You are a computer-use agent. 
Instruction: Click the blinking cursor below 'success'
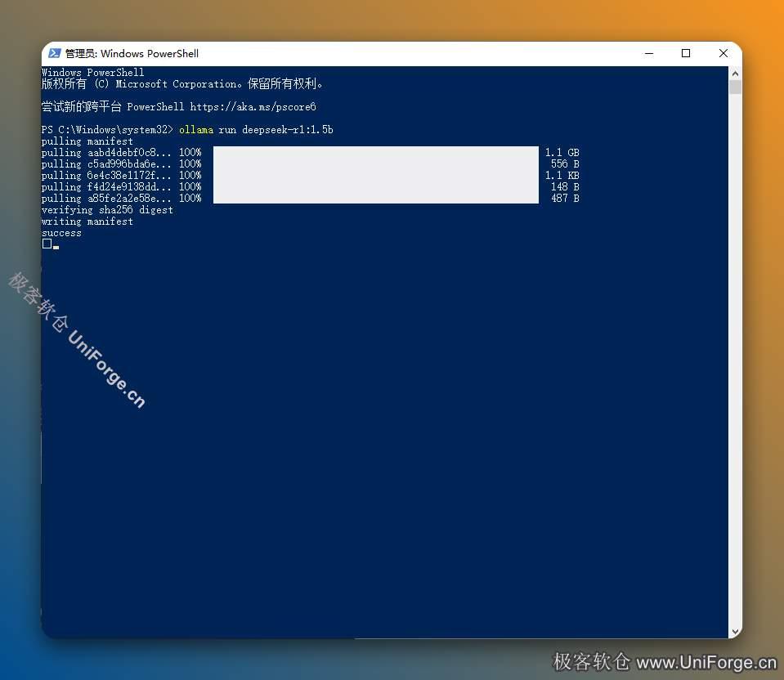[56, 247]
